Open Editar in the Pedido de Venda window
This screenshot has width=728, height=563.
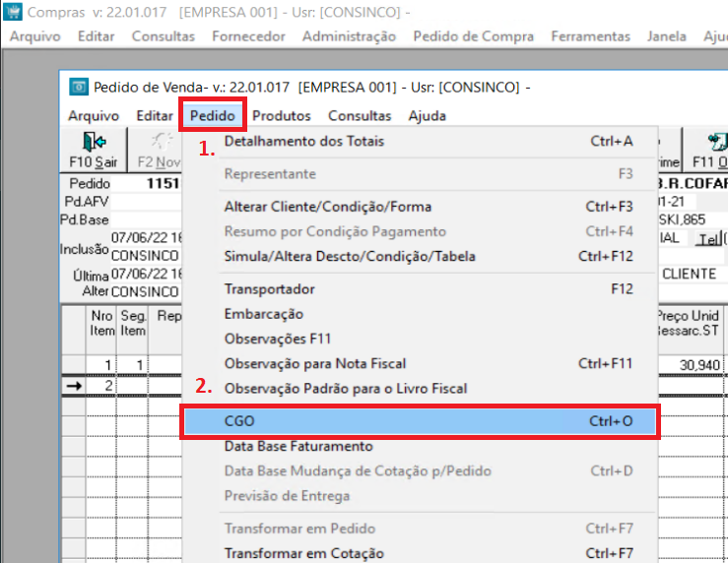click(154, 115)
